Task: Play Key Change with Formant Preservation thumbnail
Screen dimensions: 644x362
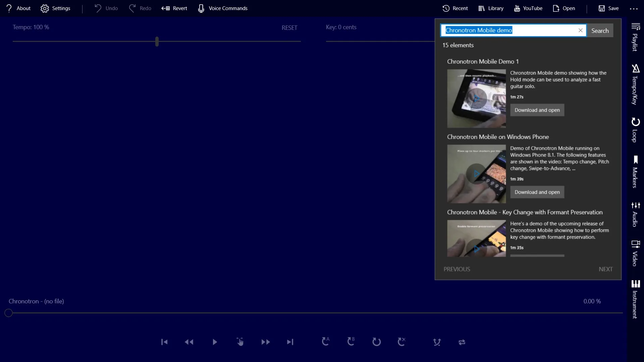Action: (476, 239)
